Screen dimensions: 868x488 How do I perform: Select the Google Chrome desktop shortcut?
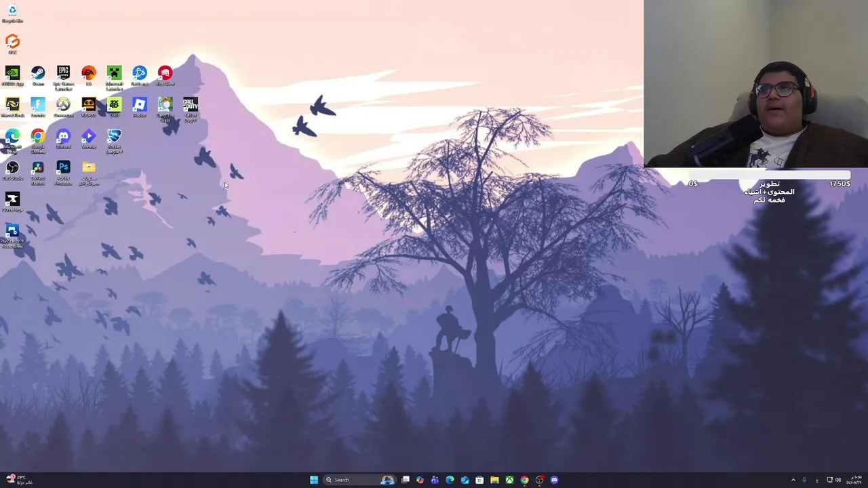38,141
